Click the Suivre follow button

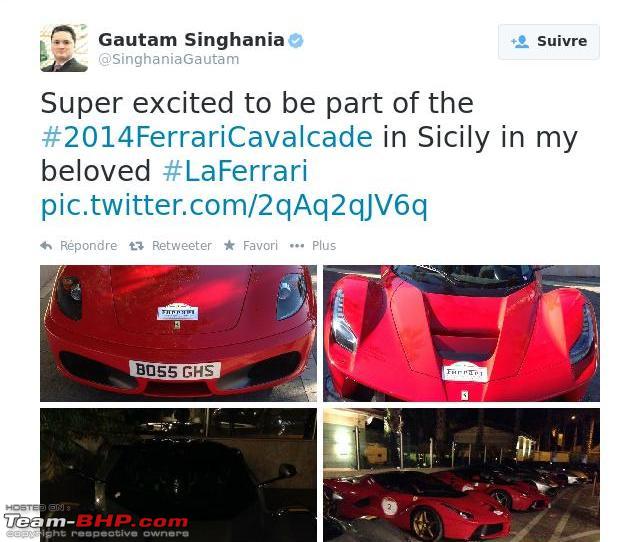coord(548,41)
